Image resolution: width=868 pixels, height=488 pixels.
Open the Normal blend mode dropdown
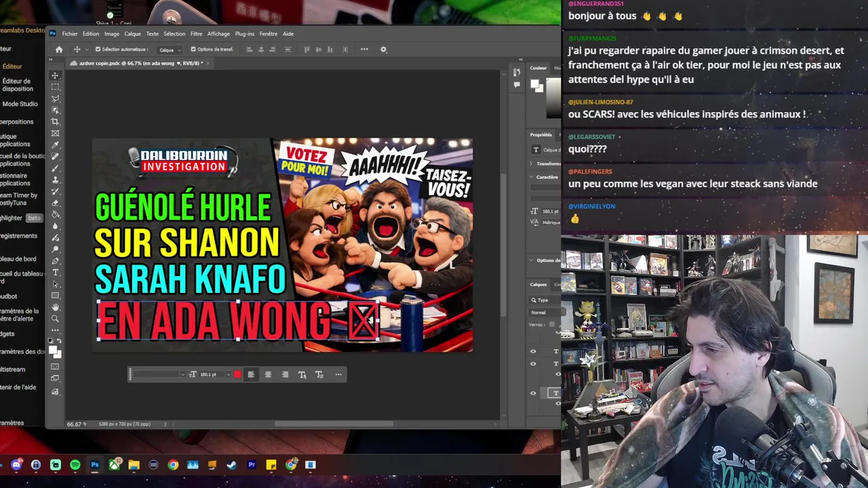[545, 312]
